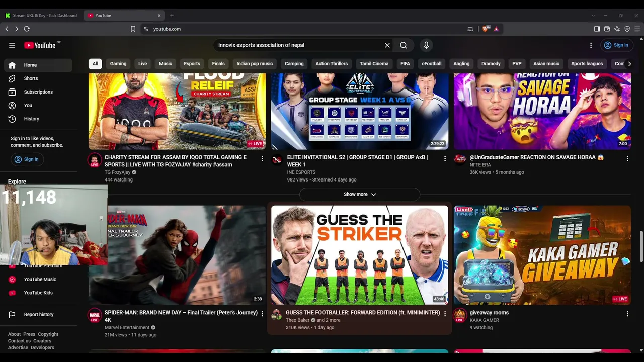Select the Finals filter chip
644x362 pixels.
(x=218, y=64)
